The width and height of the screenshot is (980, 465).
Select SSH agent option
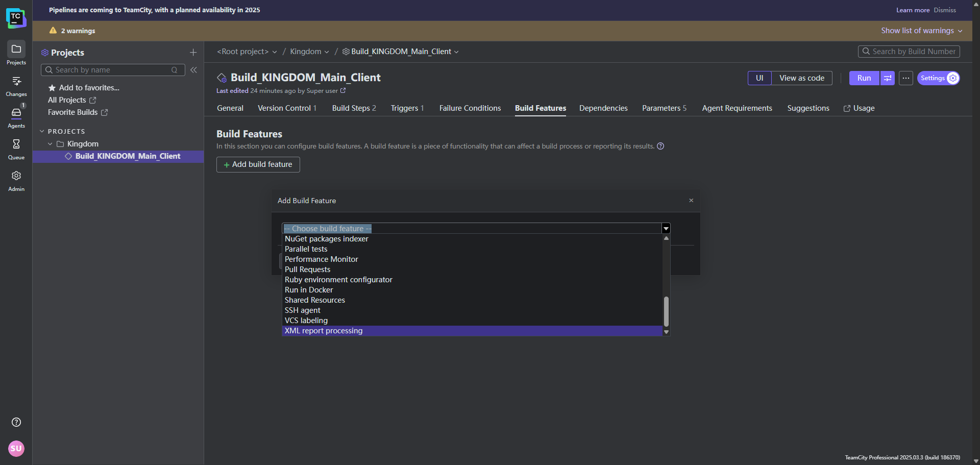pos(472,310)
